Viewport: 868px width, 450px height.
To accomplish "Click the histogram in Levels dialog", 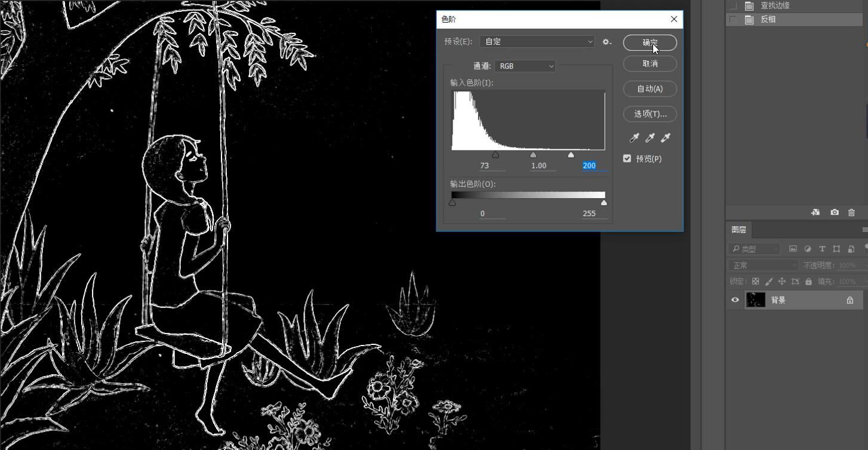I will tap(528, 120).
